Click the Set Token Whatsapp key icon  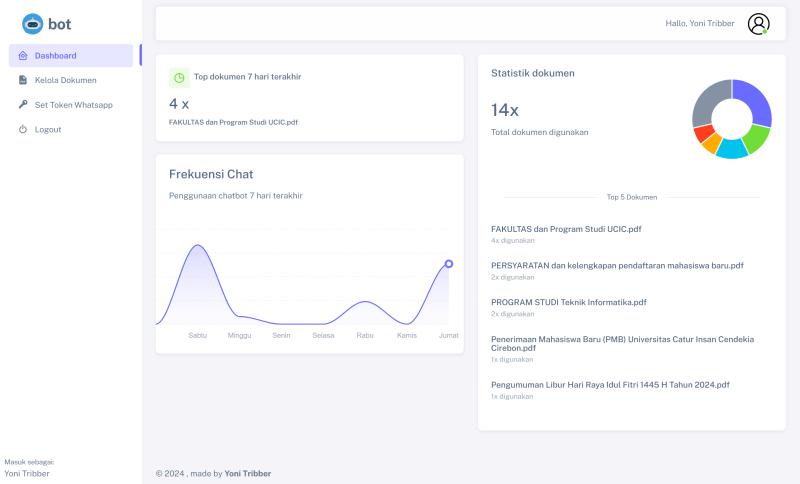[23, 105]
